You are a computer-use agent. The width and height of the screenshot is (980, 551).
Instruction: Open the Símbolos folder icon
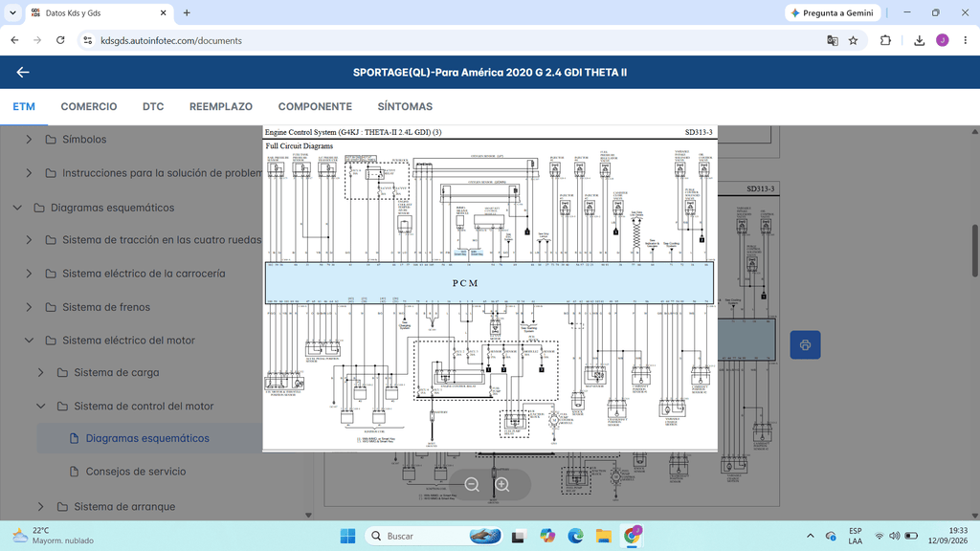52,140
